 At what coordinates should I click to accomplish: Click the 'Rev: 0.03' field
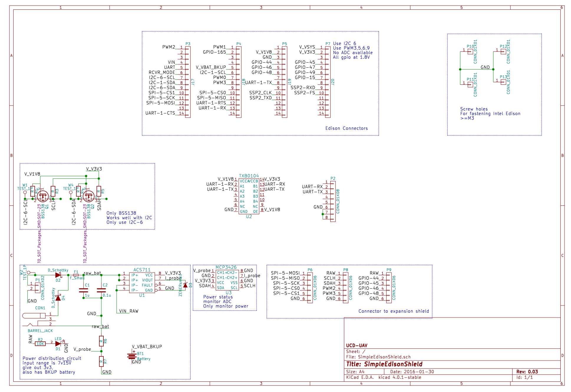click(527, 372)
